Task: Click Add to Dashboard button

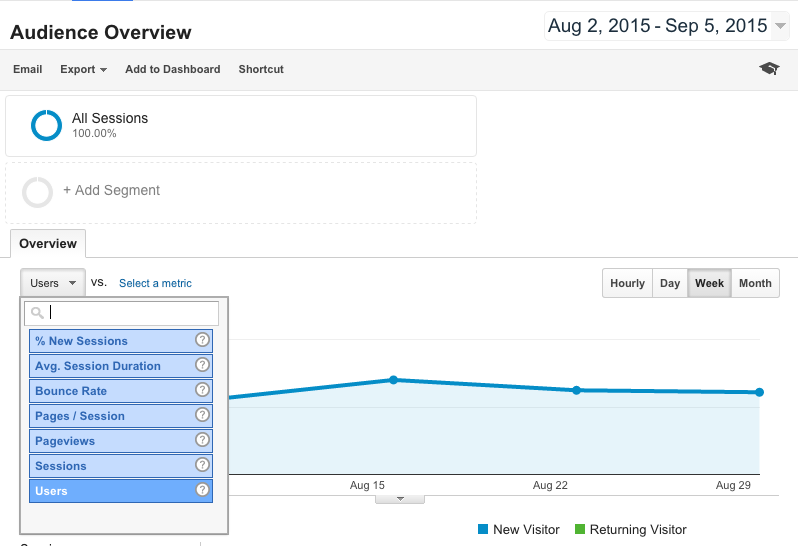Action: (x=172, y=69)
